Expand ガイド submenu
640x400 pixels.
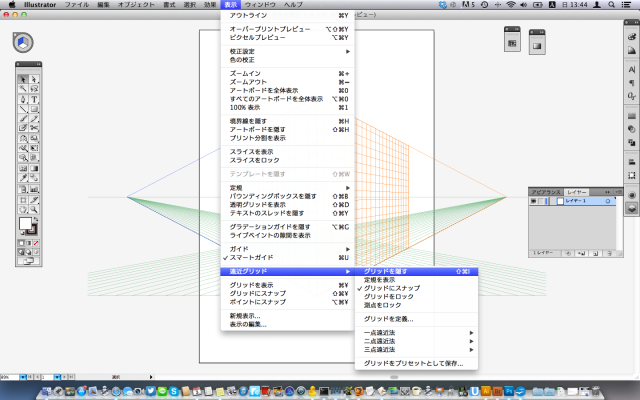pos(287,249)
